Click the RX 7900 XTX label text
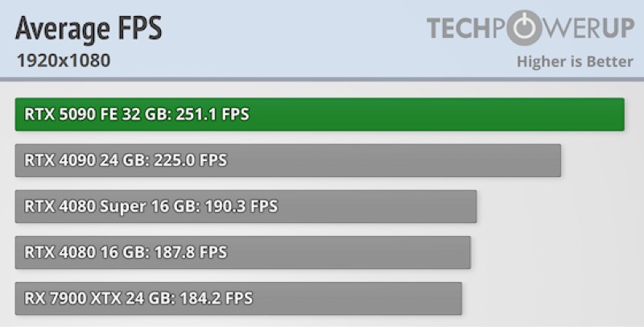 click(72, 298)
